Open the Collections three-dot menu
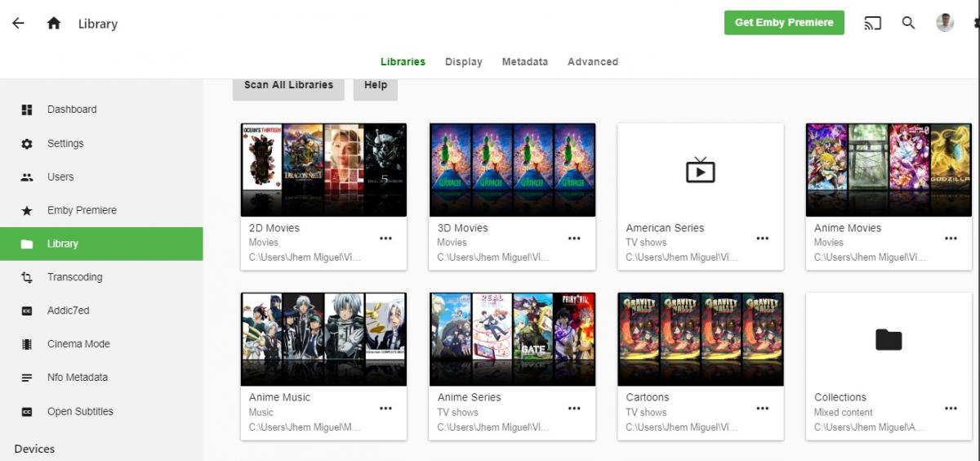 coord(951,408)
